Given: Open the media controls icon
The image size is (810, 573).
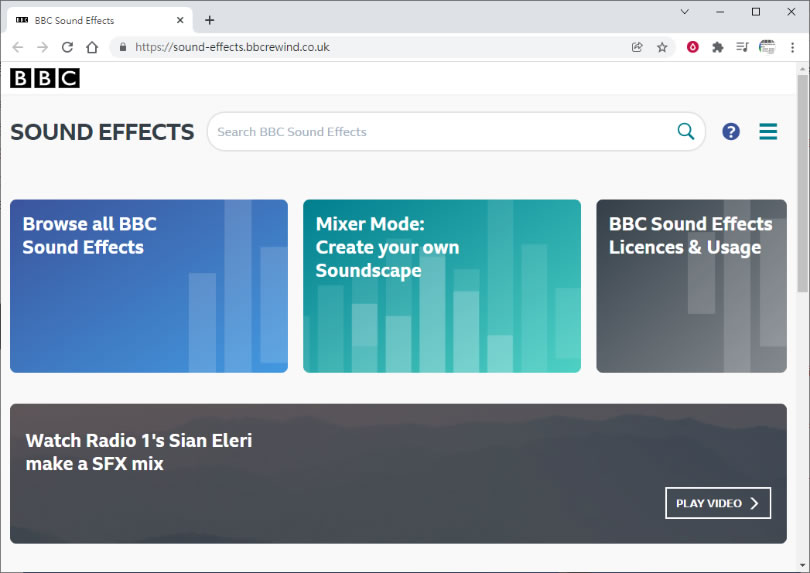Looking at the screenshot, I should 742,47.
